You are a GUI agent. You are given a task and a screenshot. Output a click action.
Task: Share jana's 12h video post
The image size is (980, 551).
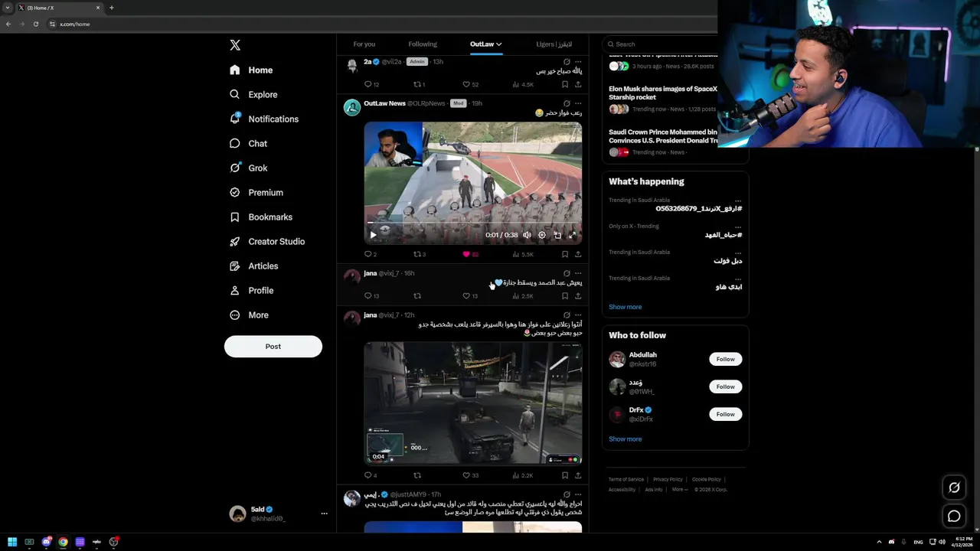(x=577, y=475)
